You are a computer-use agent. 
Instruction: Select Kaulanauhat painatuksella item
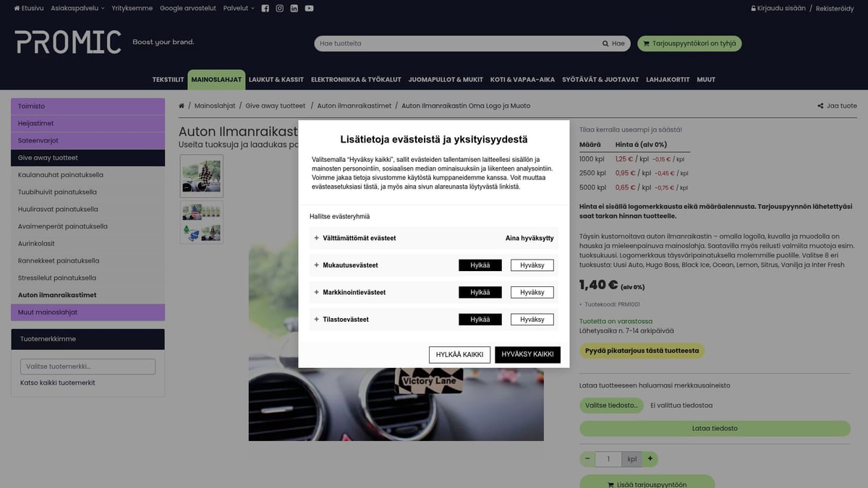pos(88,175)
